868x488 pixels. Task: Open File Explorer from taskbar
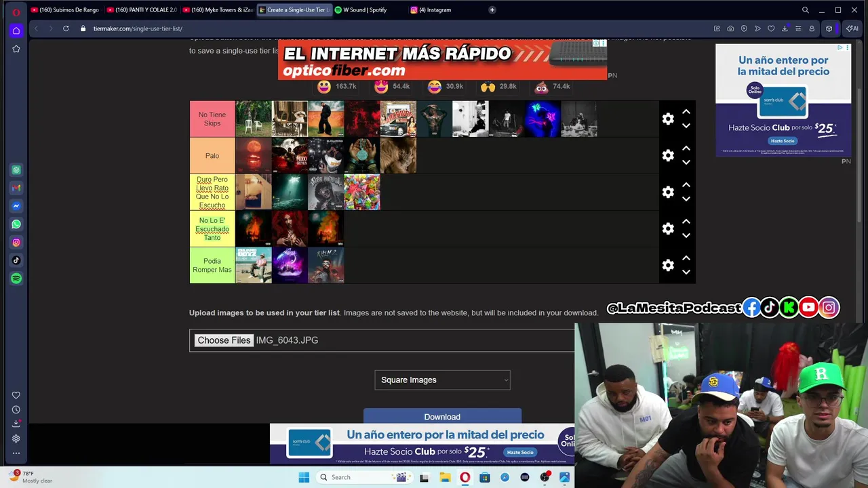coord(445,477)
